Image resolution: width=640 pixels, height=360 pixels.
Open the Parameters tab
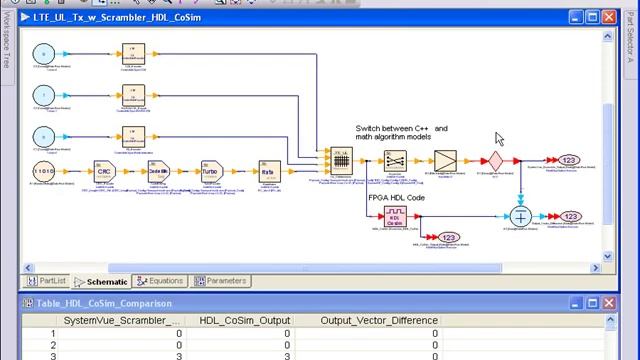click(220, 281)
